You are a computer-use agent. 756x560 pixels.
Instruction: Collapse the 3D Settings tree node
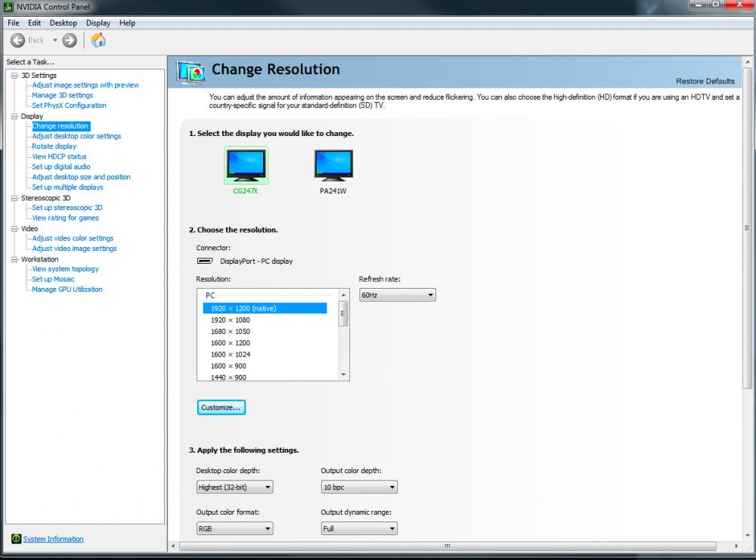(x=14, y=76)
